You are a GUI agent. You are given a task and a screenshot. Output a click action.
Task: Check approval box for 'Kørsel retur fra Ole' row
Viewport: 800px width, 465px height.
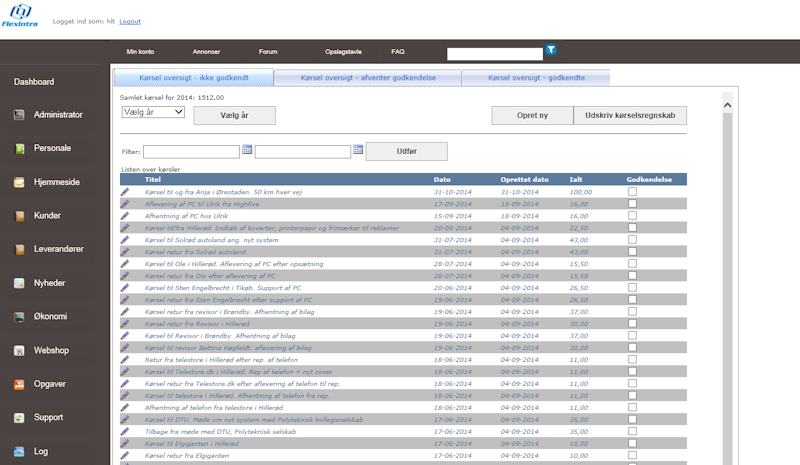click(x=633, y=276)
